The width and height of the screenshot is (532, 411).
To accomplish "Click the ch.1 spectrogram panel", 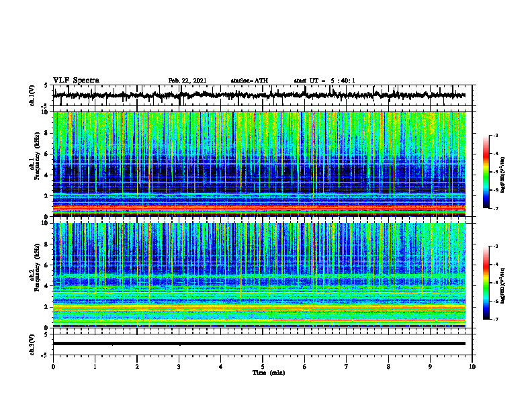I will [x=259, y=164].
